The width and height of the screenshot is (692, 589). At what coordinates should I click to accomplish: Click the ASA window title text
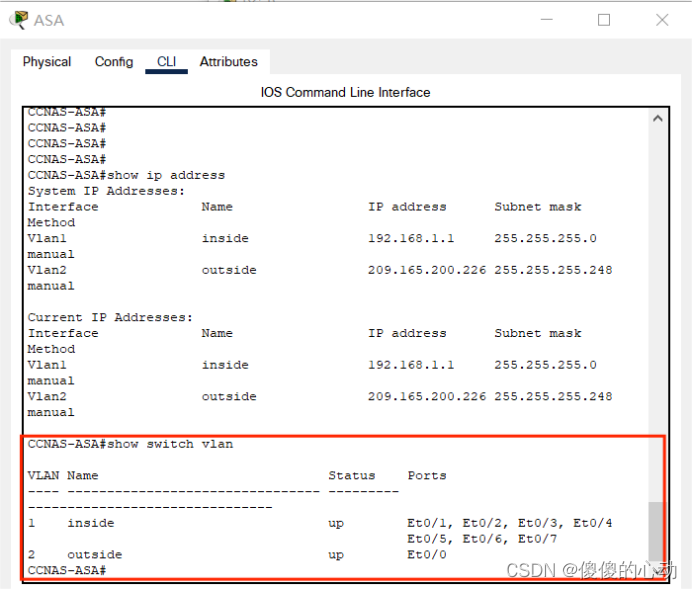[x=49, y=20]
